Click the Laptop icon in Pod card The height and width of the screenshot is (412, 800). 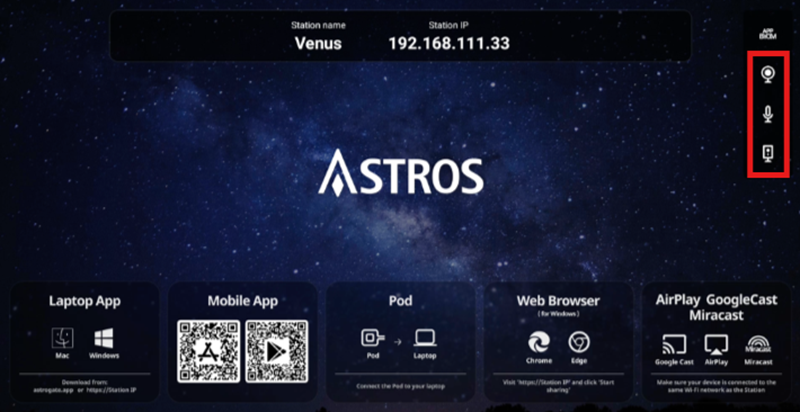click(427, 340)
